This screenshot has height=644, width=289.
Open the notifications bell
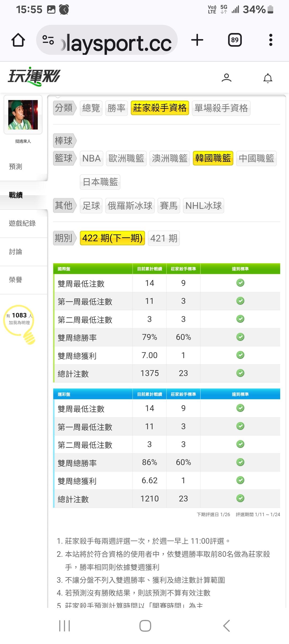(268, 78)
